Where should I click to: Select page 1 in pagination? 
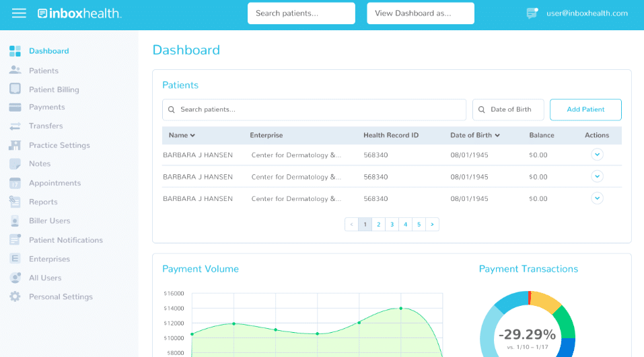pyautogui.click(x=365, y=225)
